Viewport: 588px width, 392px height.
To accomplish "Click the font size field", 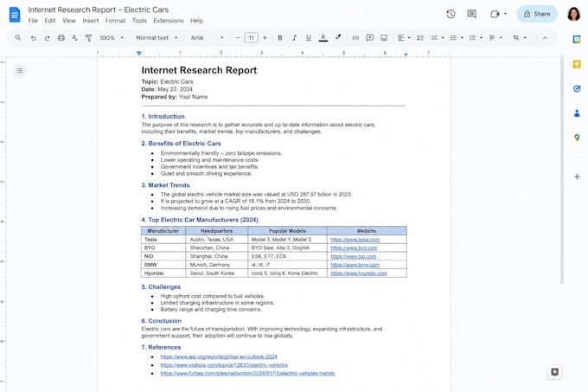I will click(x=252, y=38).
